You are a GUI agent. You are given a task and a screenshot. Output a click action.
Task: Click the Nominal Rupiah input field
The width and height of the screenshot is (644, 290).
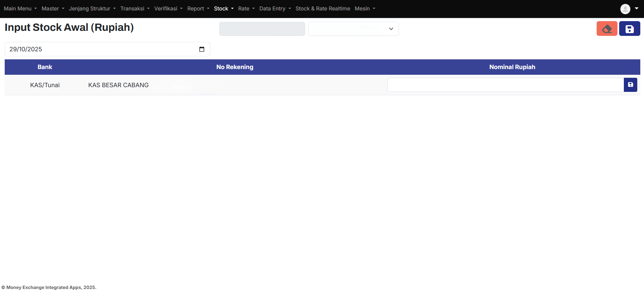[505, 85]
